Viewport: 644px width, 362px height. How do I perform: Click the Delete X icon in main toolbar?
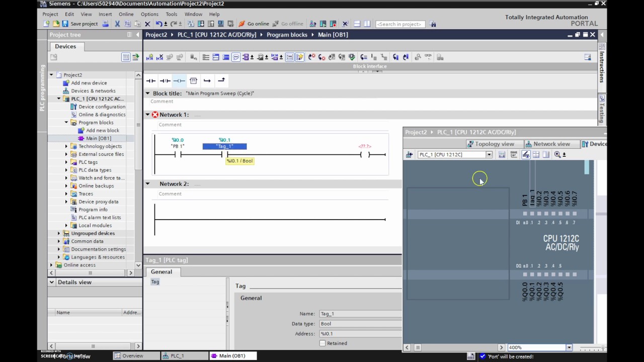[x=147, y=24]
